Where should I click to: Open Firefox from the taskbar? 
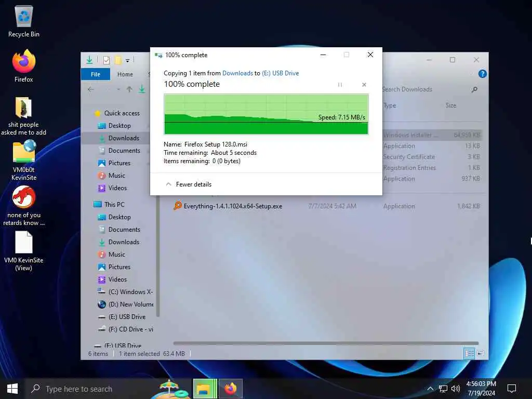(x=230, y=389)
